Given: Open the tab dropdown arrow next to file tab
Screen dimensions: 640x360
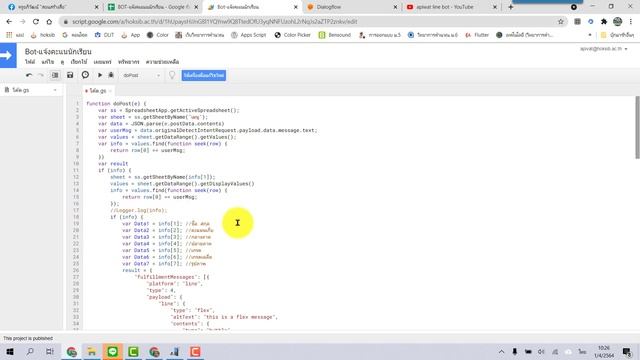Looking at the screenshot, I should (110, 91).
